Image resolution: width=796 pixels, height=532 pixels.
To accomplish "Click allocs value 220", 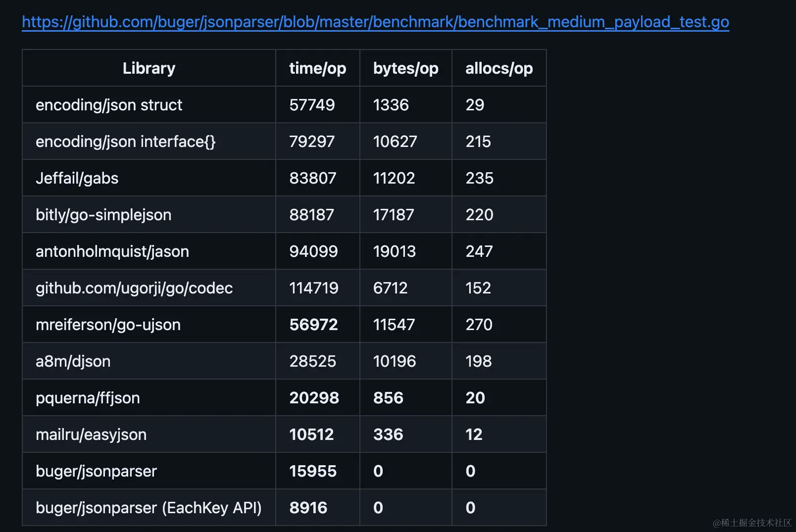I will click(479, 215).
